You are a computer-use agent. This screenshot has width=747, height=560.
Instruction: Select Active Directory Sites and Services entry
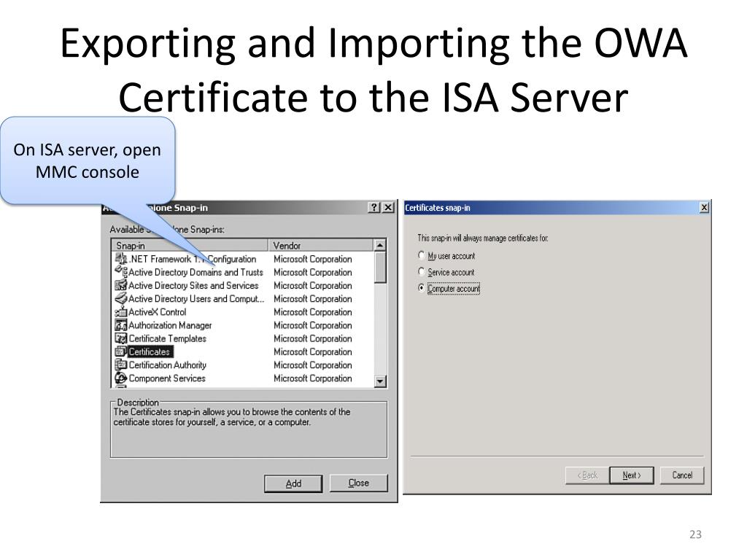193,285
